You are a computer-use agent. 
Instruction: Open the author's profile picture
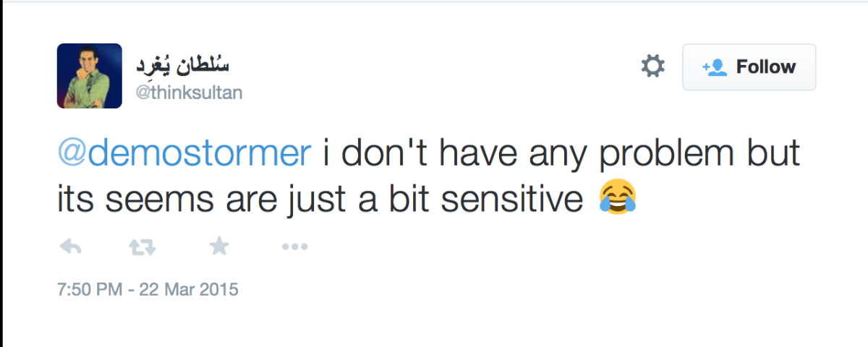pyautogui.click(x=90, y=76)
